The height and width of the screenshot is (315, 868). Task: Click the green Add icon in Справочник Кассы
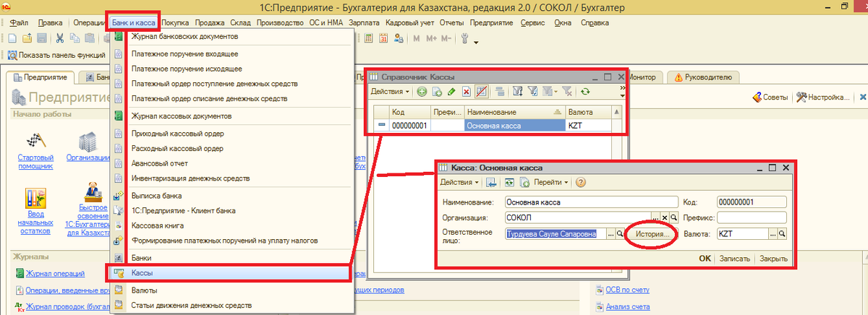tap(420, 92)
